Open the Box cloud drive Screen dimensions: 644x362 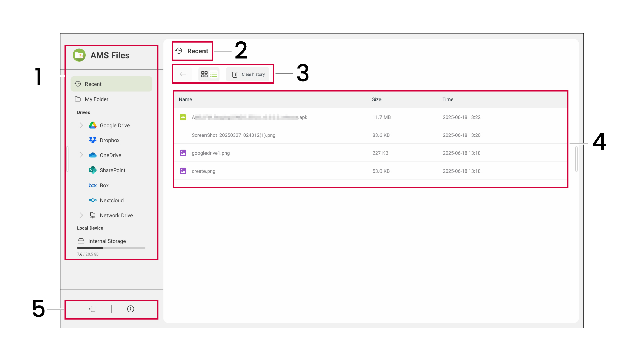104,185
